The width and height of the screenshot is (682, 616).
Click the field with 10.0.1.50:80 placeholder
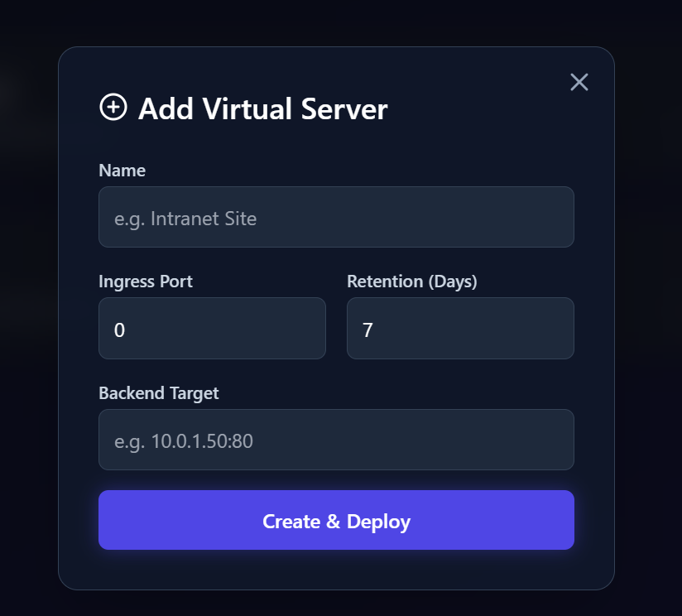click(x=336, y=440)
